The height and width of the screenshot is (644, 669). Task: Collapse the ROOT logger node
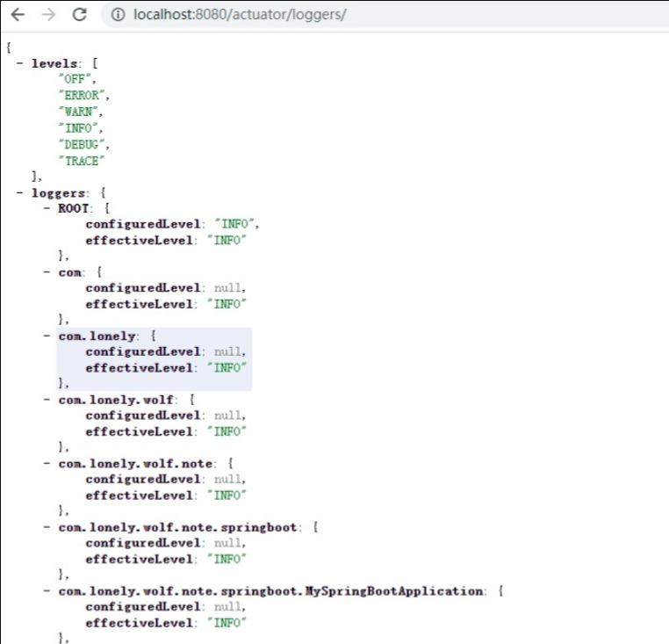pos(47,208)
